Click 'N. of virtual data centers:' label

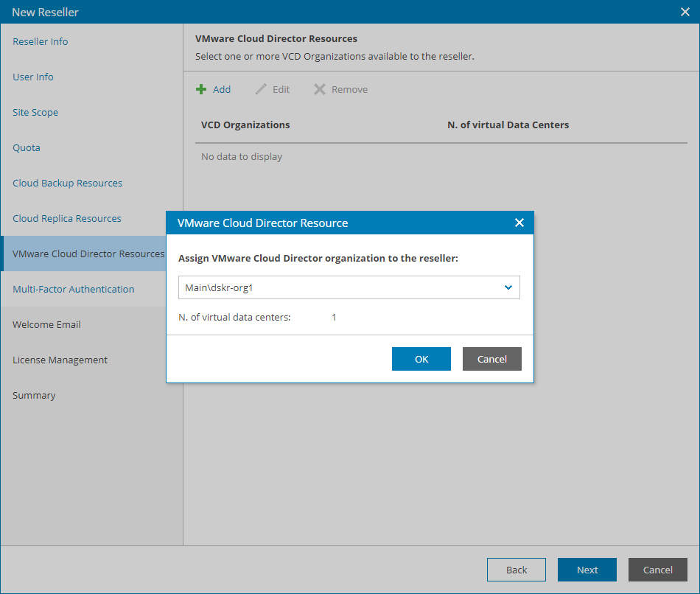tap(234, 317)
